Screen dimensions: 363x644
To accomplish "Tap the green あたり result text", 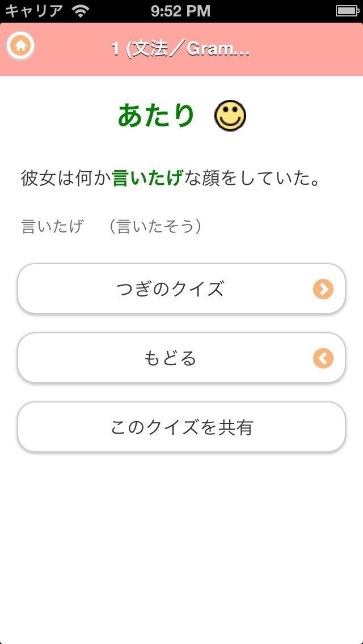I will (x=157, y=116).
